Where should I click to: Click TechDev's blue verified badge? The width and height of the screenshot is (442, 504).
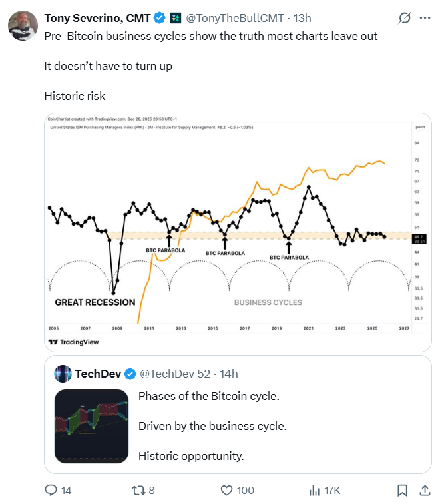tap(130, 374)
